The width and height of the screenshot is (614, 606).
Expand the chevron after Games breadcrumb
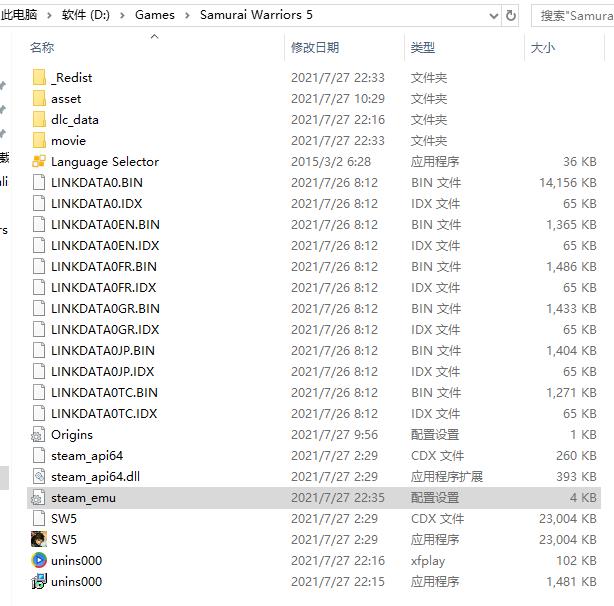pyautogui.click(x=188, y=15)
